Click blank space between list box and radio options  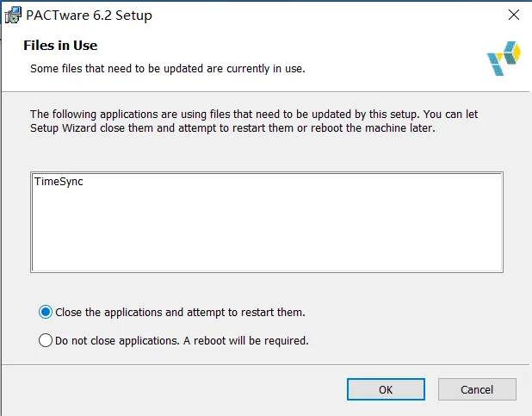[x=267, y=289]
